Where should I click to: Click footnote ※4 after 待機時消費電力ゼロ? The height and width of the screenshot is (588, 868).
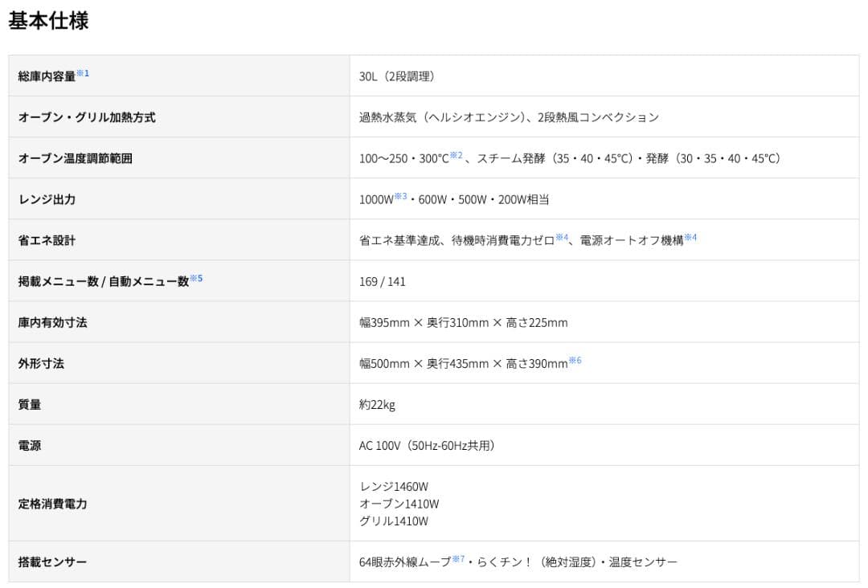562,237
